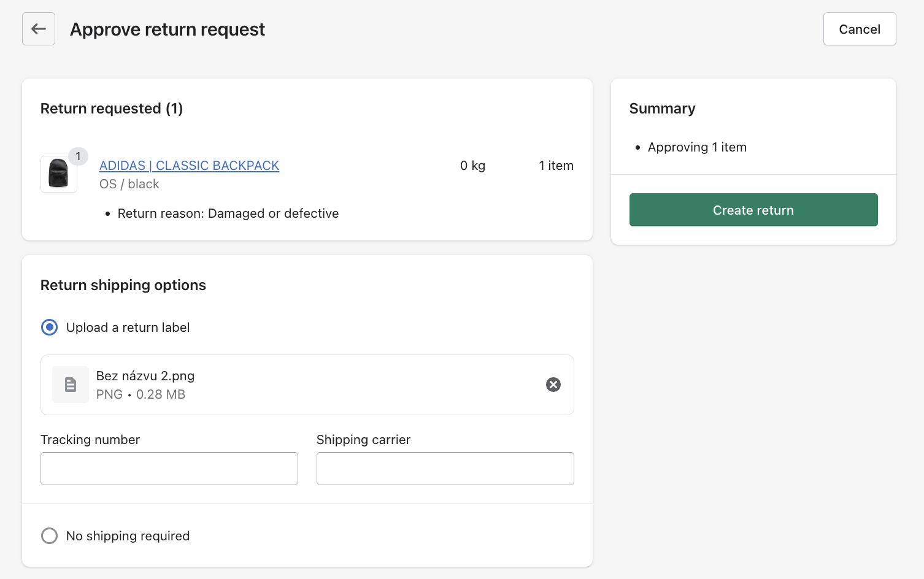Image resolution: width=924 pixels, height=579 pixels.
Task: Click the Shipping carrier field label
Action: [363, 440]
